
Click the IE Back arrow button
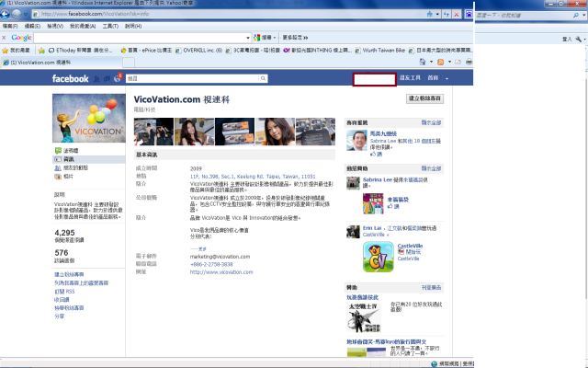pos(5,15)
